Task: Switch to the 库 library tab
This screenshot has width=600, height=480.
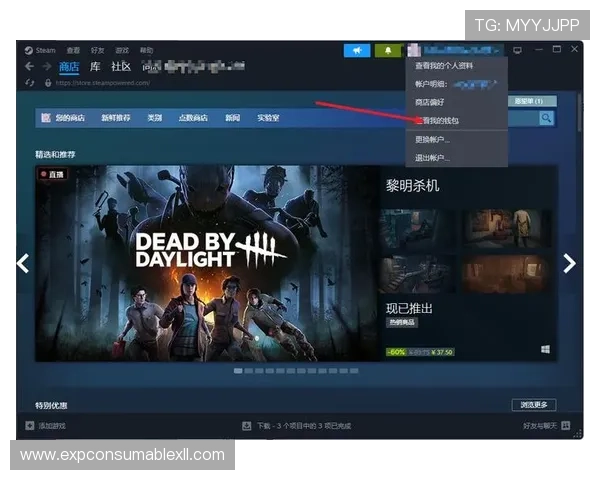Action: (95, 66)
